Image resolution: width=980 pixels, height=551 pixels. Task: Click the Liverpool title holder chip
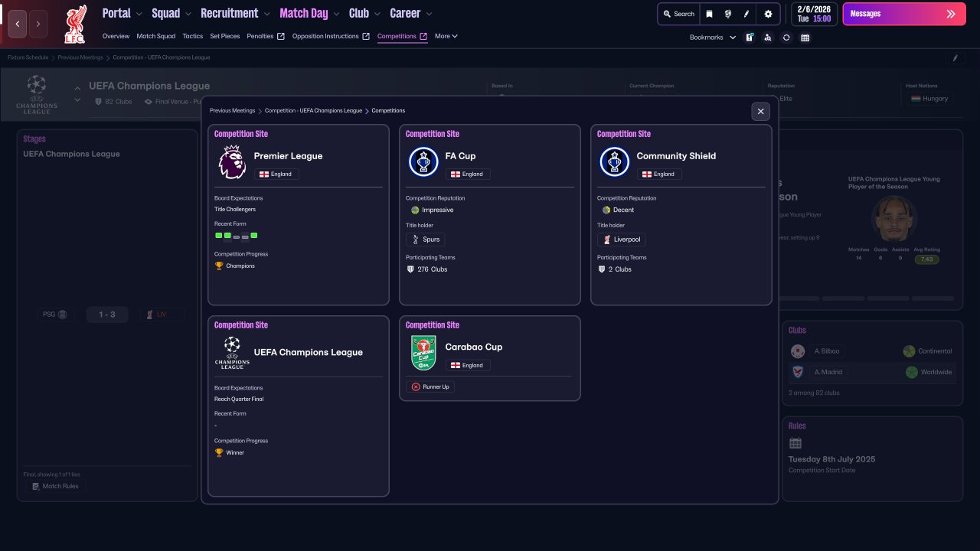click(x=621, y=240)
